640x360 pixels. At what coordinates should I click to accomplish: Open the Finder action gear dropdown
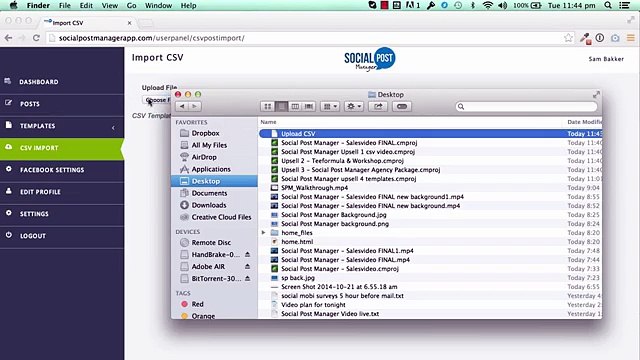(353, 107)
